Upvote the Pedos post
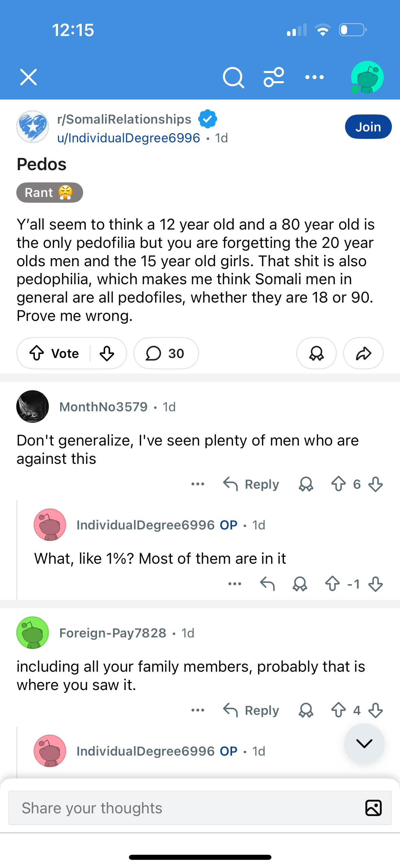The height and width of the screenshot is (868, 400). tap(37, 353)
